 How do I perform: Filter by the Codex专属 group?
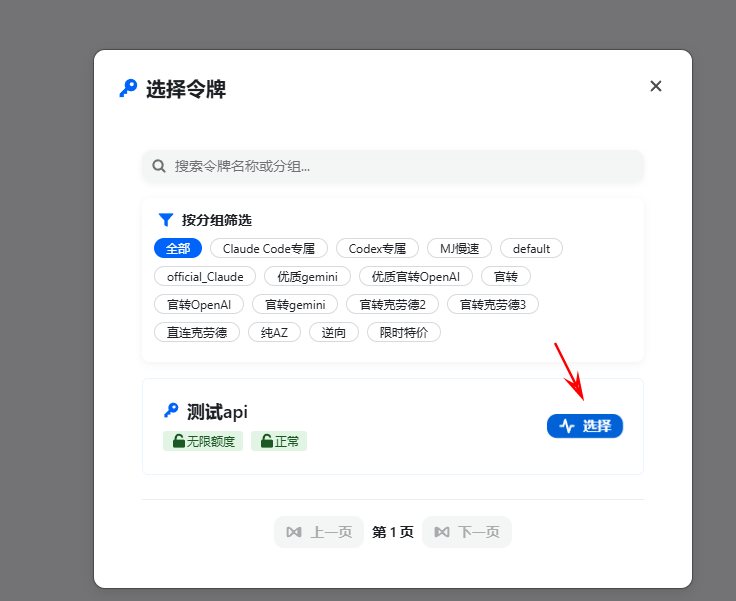click(377, 248)
